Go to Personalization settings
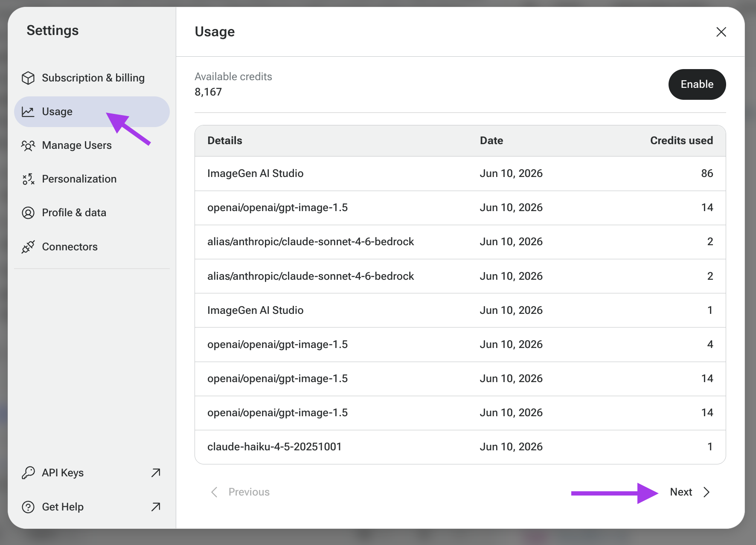Image resolution: width=756 pixels, height=545 pixels. [92, 179]
